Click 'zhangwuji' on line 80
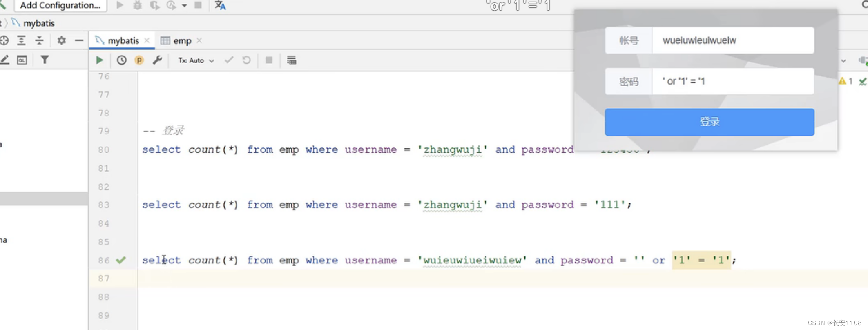 coord(453,150)
